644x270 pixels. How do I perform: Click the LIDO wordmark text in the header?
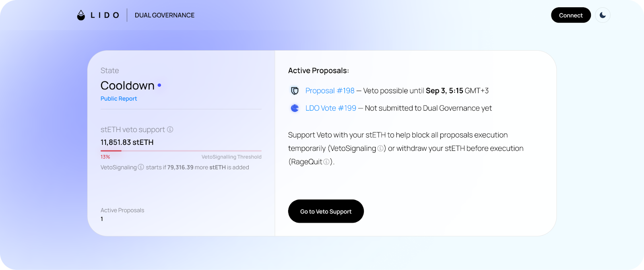105,15
